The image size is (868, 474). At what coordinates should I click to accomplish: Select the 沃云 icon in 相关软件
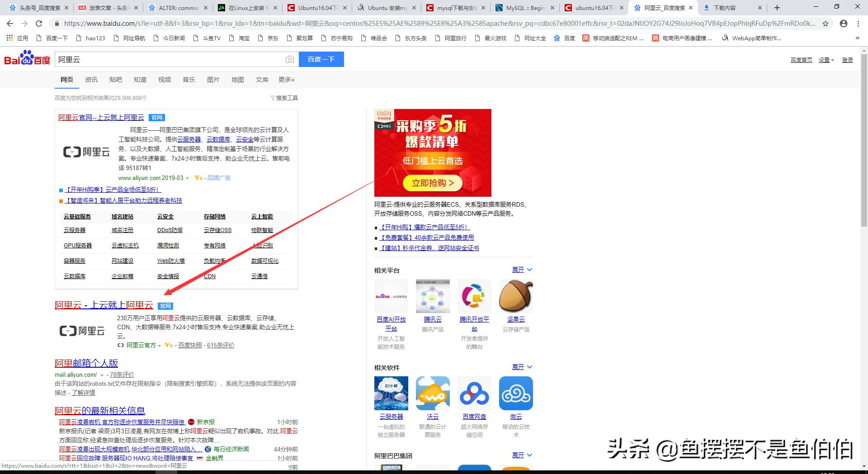point(433,393)
